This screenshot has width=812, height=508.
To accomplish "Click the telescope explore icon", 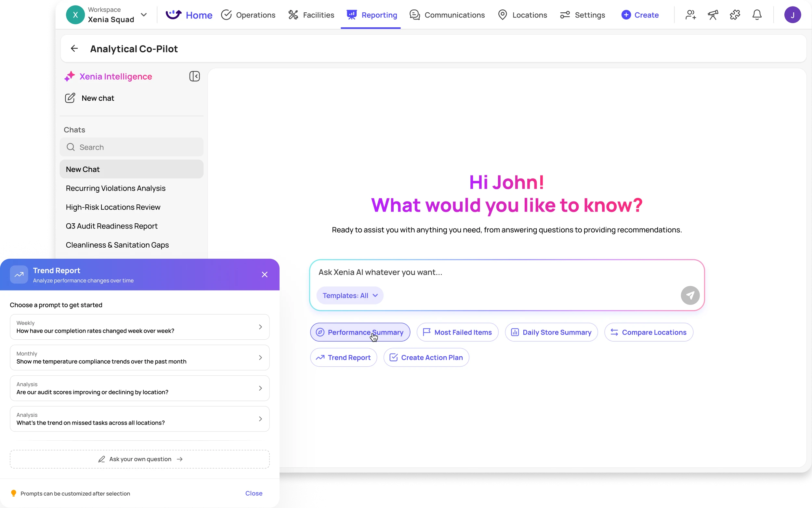I will [713, 14].
